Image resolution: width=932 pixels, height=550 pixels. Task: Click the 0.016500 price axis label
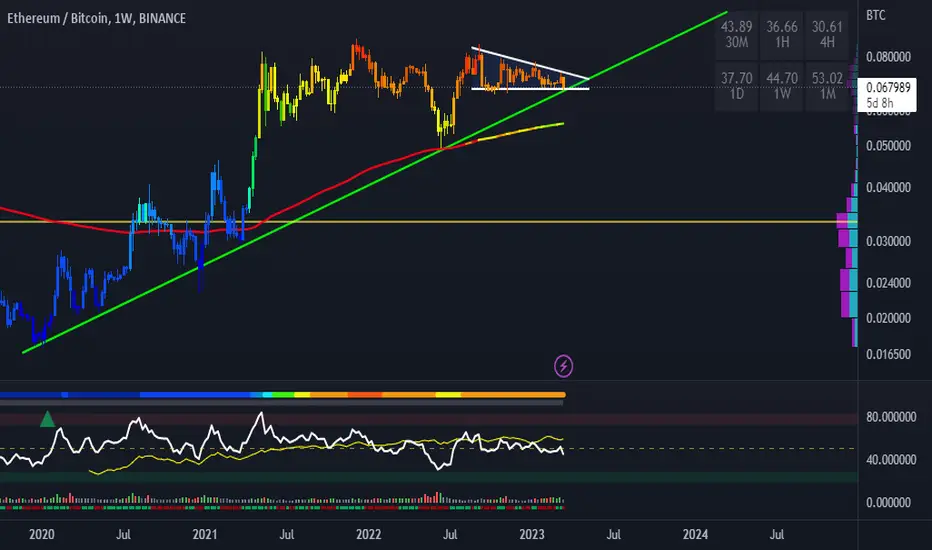tap(888, 354)
